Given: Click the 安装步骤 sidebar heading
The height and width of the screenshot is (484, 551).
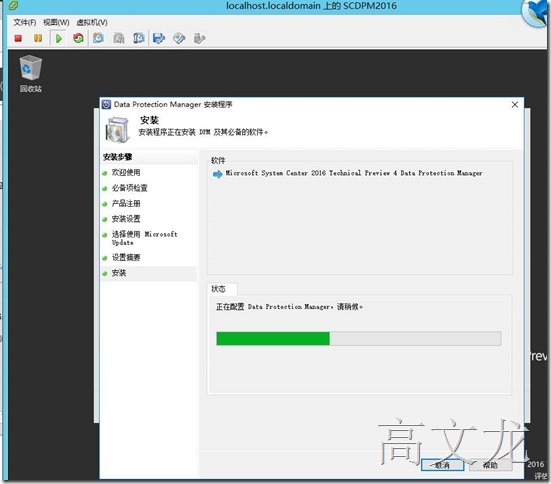Looking at the screenshot, I should click(x=117, y=157).
